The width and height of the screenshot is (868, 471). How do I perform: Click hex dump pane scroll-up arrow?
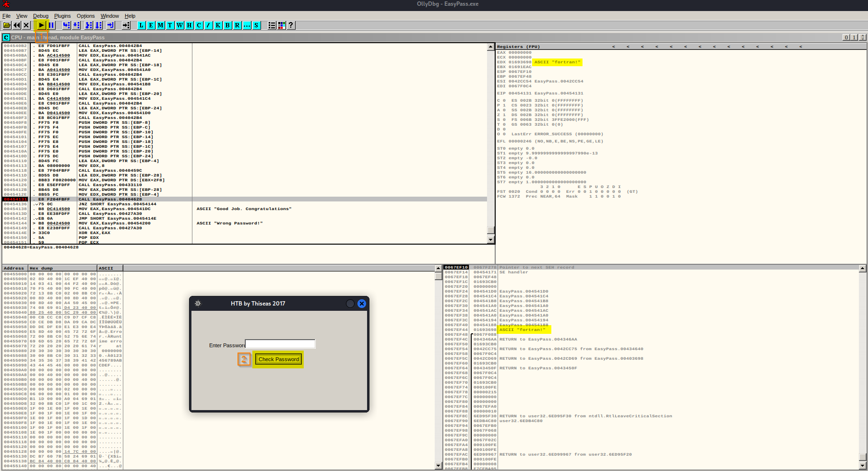438,268
